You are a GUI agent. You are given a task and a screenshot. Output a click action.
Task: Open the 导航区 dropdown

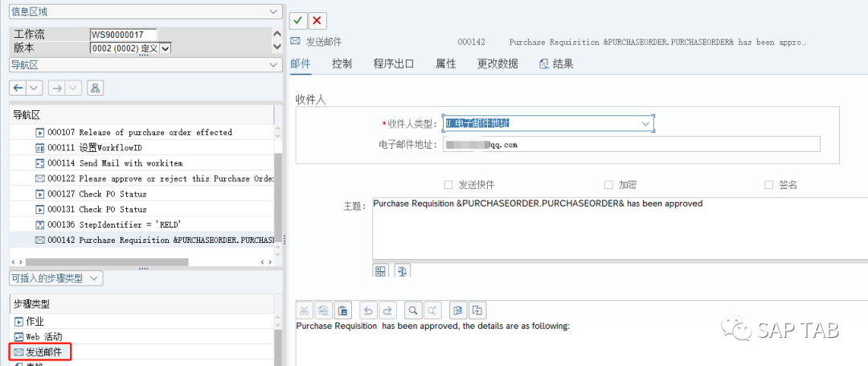tap(272, 65)
